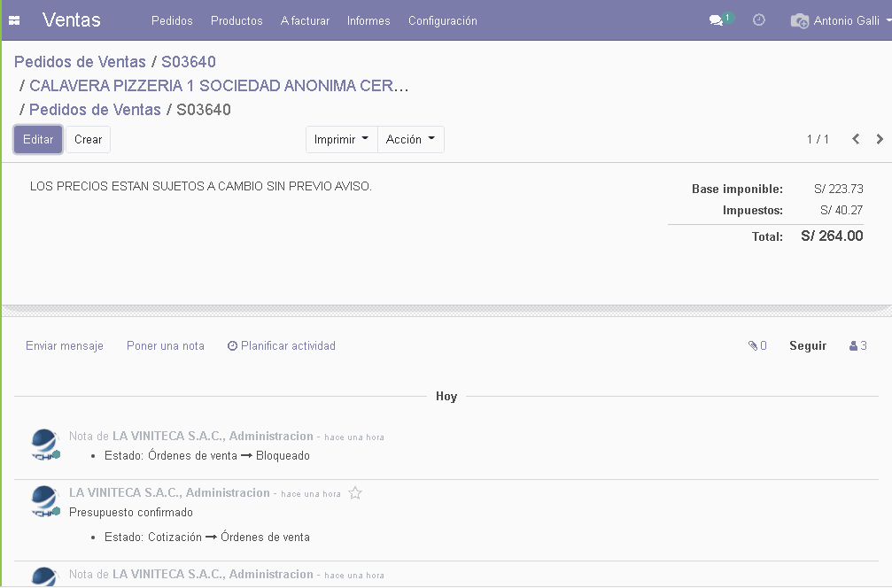Screen dimensions: 892x588
Task: Open the Informes menu
Action: pos(368,20)
